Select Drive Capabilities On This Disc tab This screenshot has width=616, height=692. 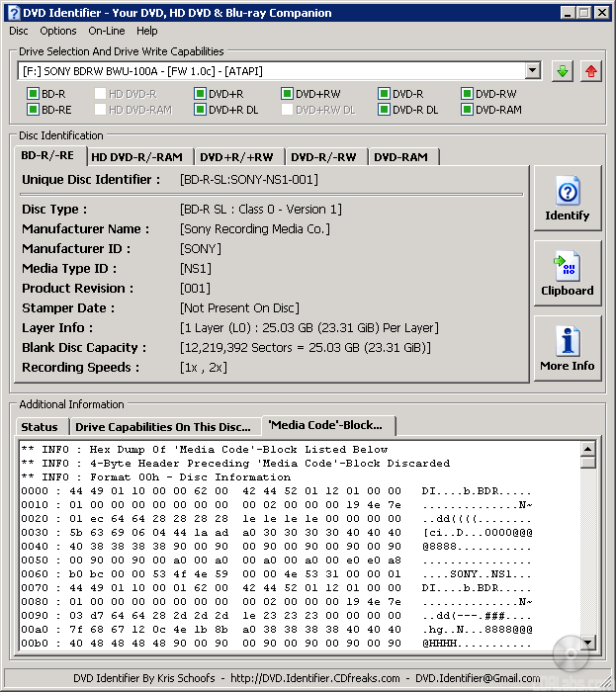(163, 427)
